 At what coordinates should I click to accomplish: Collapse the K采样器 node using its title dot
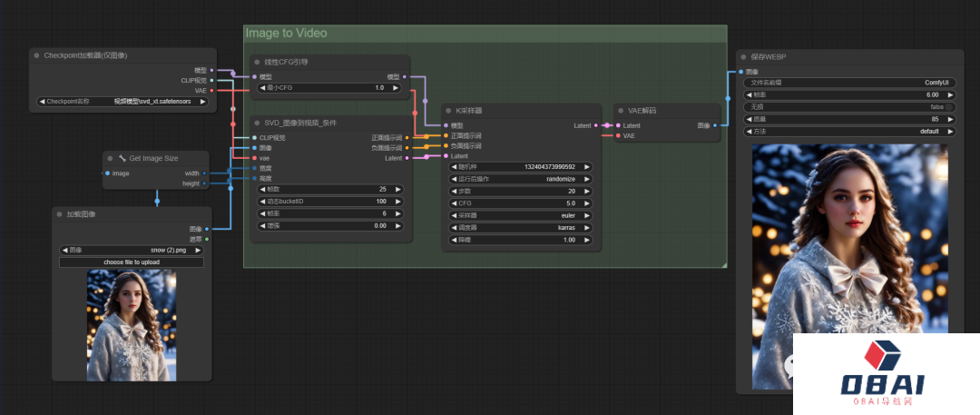[x=450, y=111]
